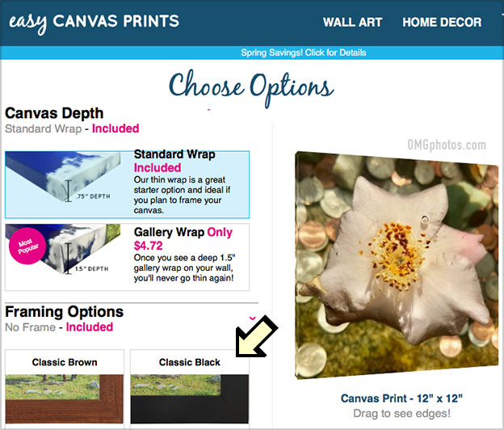Image resolution: width=504 pixels, height=430 pixels.
Task: Click the Classic Black frame swatch image
Action: click(x=190, y=399)
